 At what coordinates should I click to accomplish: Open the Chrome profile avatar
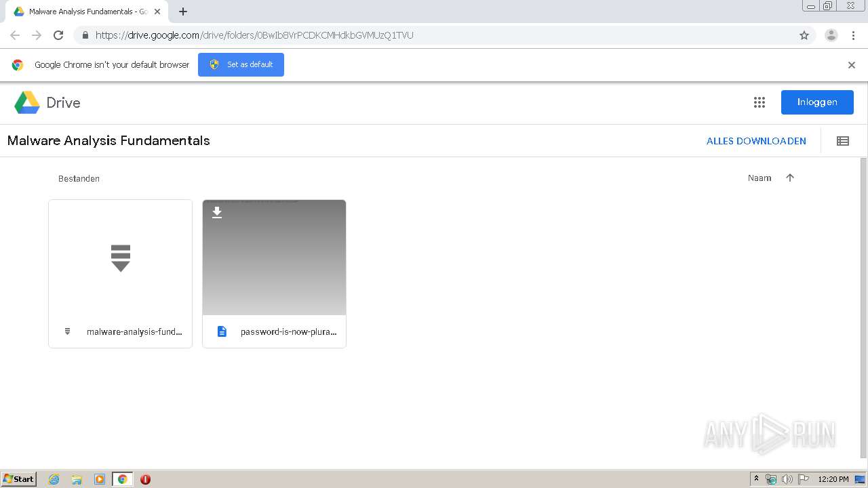point(831,35)
